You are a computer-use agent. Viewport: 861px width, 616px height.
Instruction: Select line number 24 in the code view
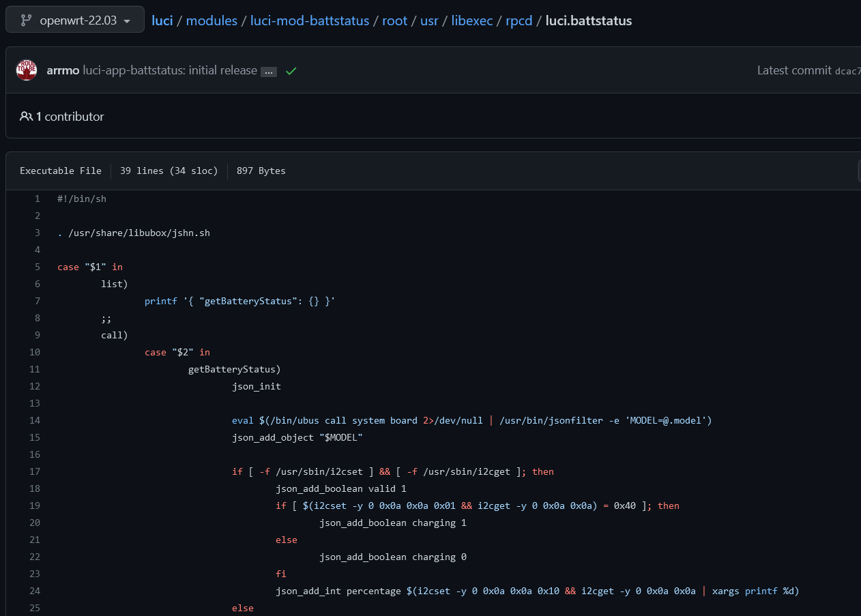coord(35,591)
